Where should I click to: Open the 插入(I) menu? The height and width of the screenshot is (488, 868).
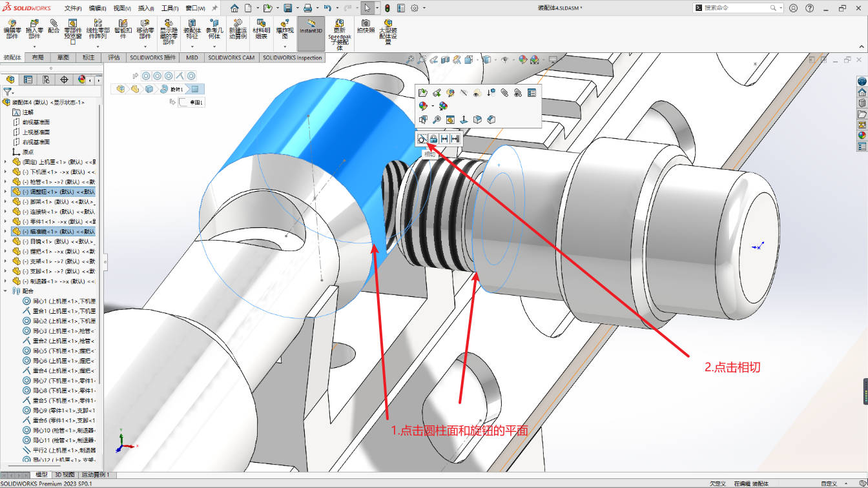click(x=146, y=8)
